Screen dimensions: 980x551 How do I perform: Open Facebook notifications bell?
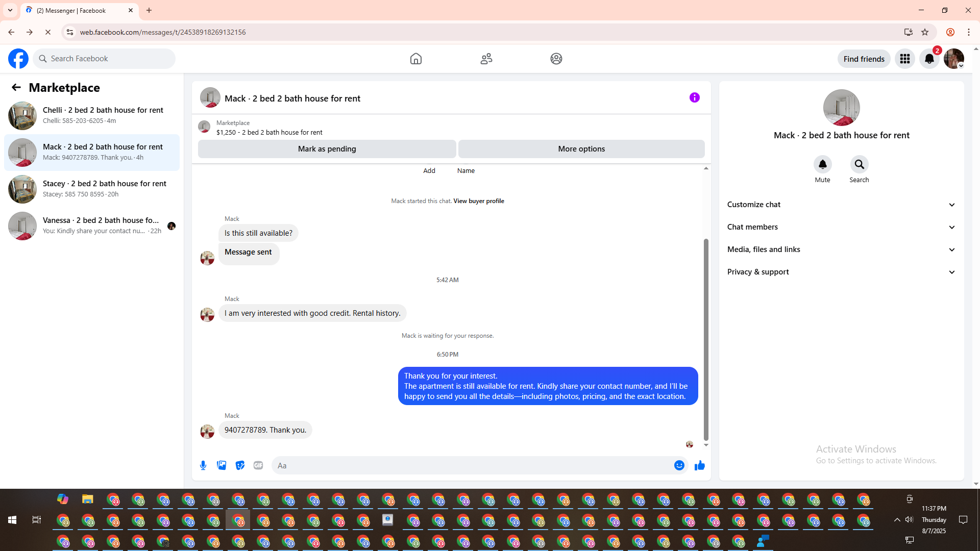click(929, 59)
